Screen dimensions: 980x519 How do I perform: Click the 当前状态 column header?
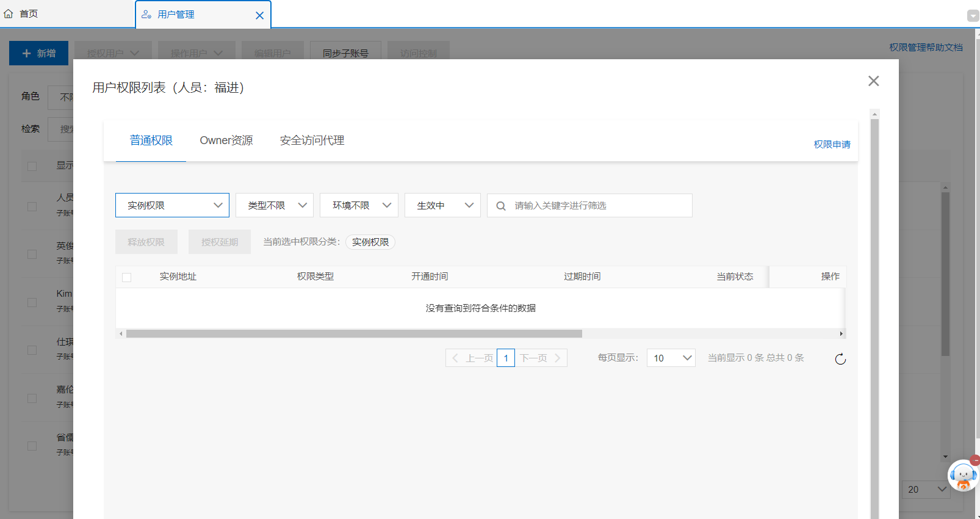tap(735, 277)
